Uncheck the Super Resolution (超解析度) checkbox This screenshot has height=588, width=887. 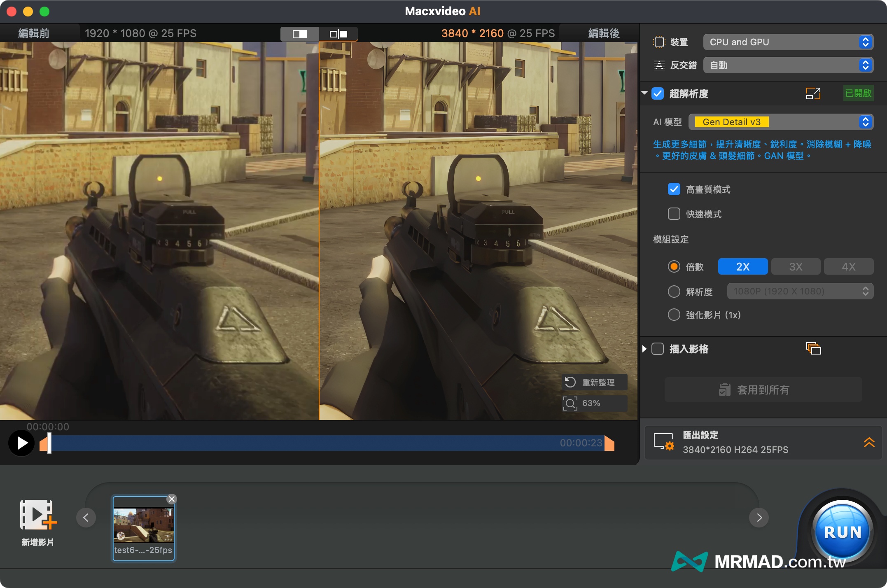658,94
